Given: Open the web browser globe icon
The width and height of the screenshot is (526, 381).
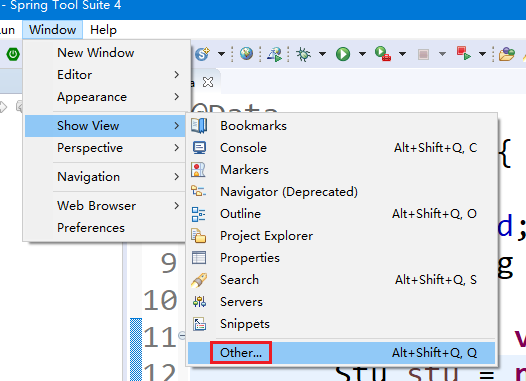Looking at the screenshot, I should (246, 54).
